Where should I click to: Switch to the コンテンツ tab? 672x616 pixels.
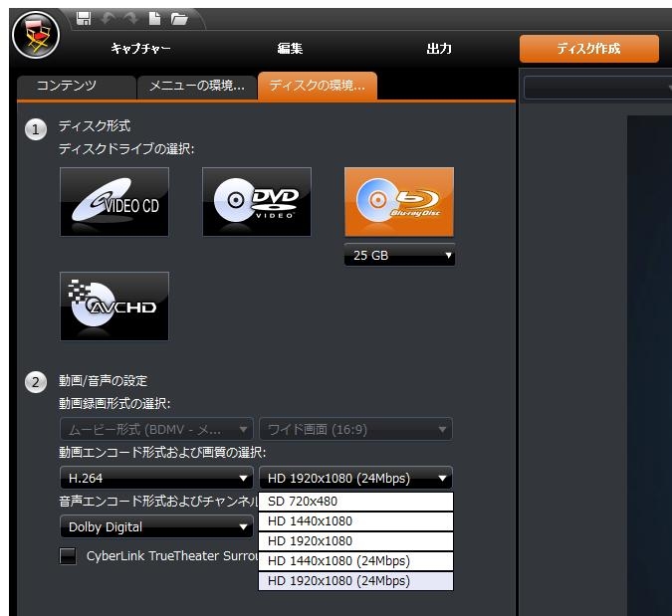click(x=77, y=87)
